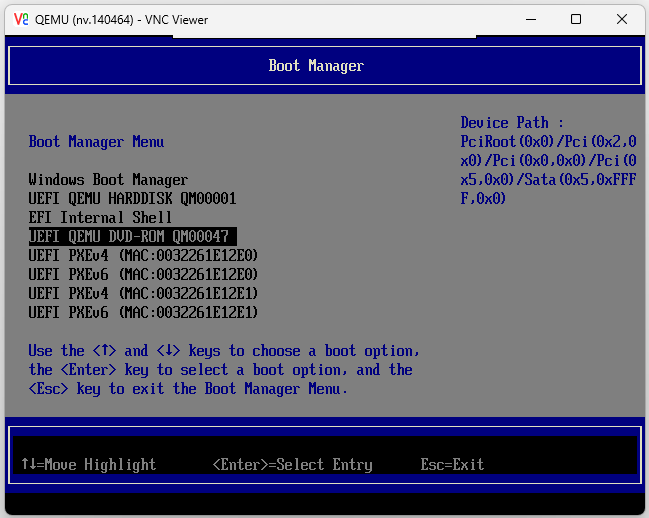Click the Device Path label
Image resolution: width=649 pixels, height=518 pixels.
[x=512, y=123]
